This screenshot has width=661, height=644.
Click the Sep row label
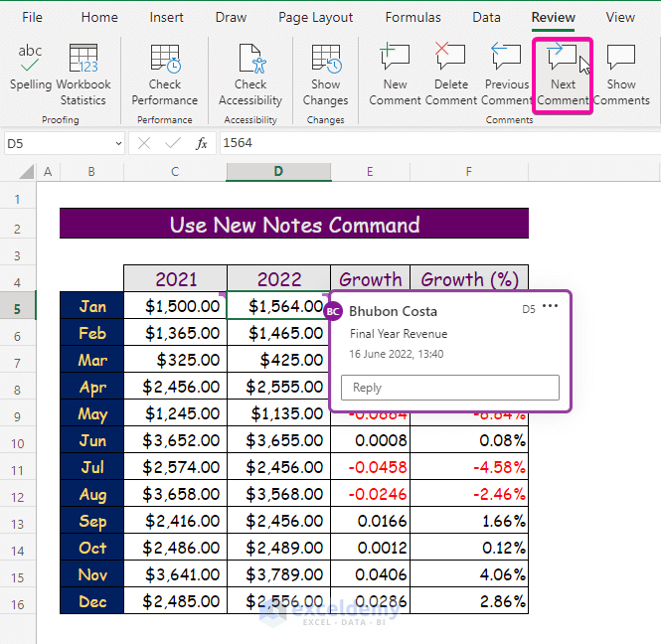coord(91,521)
